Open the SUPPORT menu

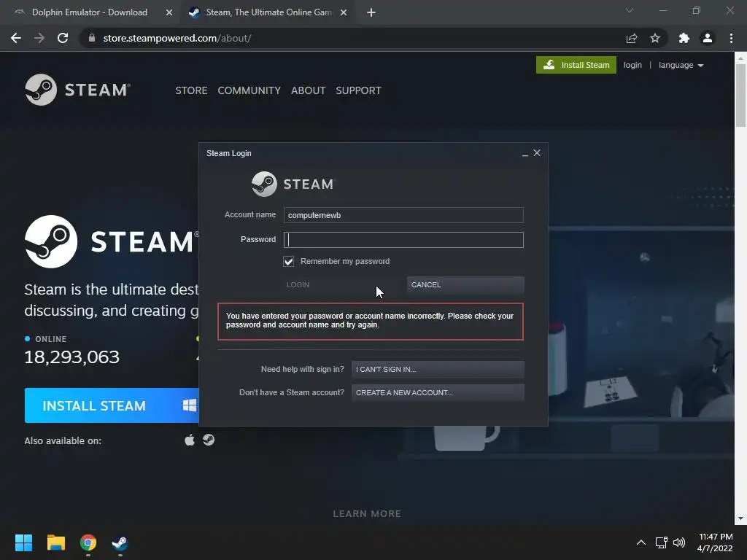[x=358, y=90]
